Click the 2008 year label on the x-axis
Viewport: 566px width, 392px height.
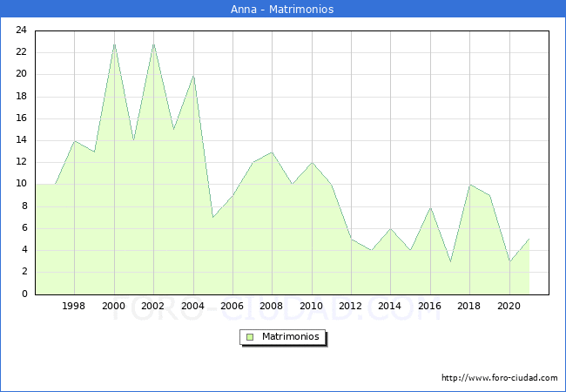(272, 306)
